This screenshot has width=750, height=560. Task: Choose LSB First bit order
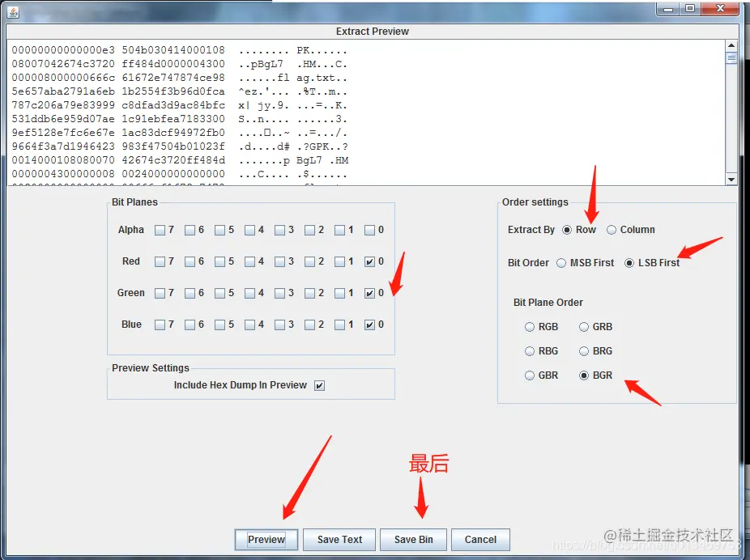pyautogui.click(x=629, y=263)
